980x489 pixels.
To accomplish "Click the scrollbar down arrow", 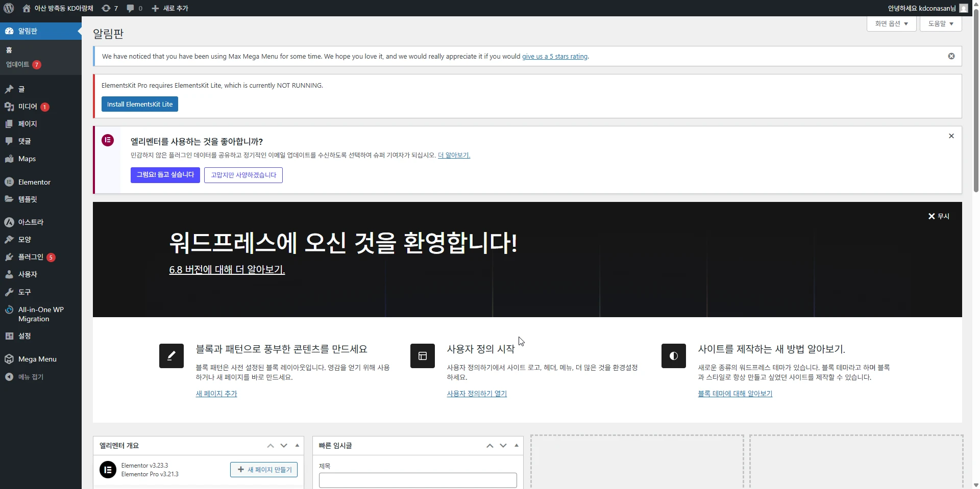I will click(976, 485).
